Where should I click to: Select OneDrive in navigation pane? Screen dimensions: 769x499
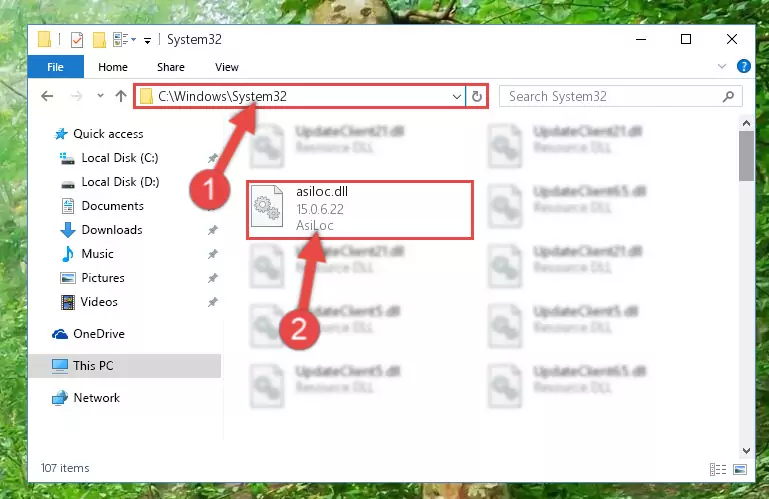99,334
